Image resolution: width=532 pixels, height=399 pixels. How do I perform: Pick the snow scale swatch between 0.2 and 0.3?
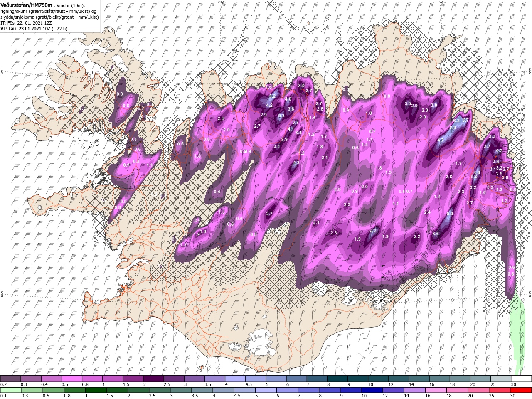pyautogui.click(x=11, y=379)
